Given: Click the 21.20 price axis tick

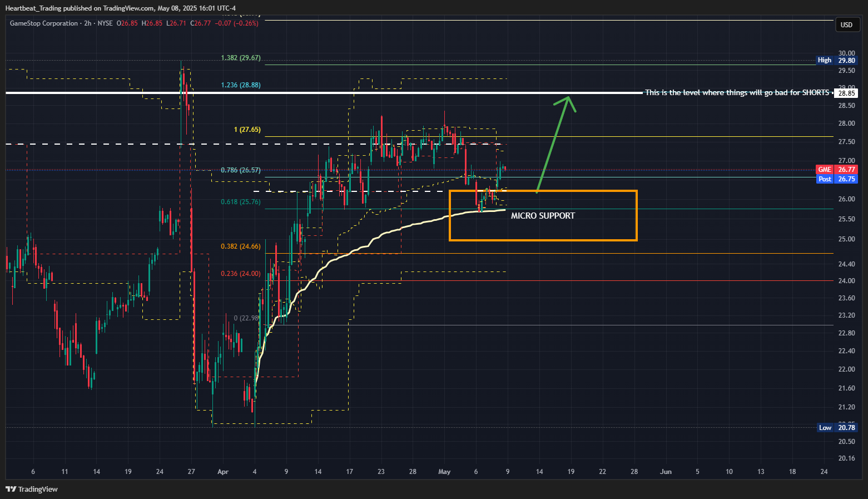Looking at the screenshot, I should point(847,407).
